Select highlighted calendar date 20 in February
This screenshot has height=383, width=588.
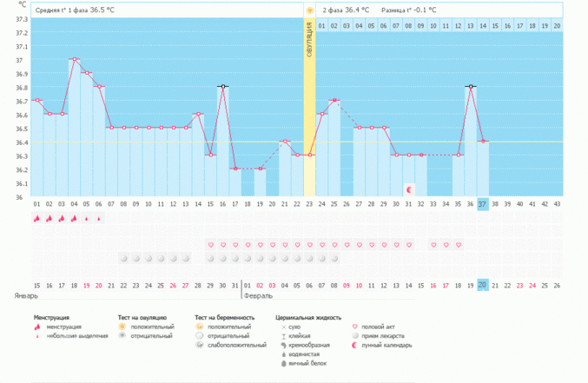[482, 285]
